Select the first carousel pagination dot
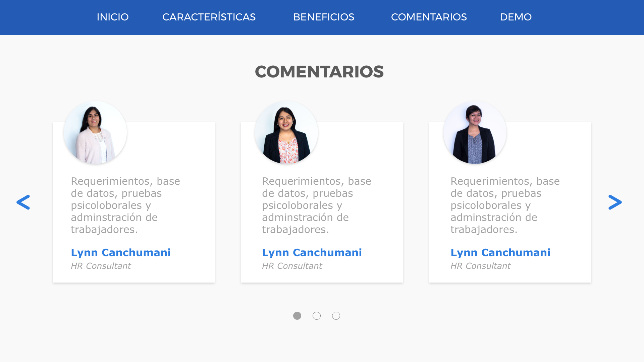The height and width of the screenshot is (362, 644). coord(297,316)
